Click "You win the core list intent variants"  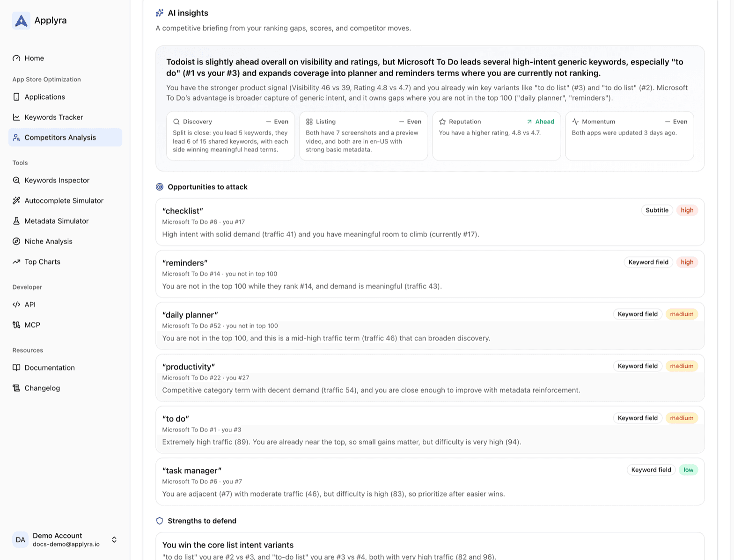click(x=228, y=545)
